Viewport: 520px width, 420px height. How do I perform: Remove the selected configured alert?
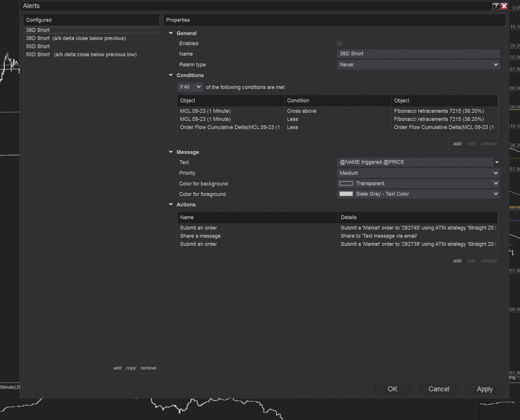(x=148, y=368)
